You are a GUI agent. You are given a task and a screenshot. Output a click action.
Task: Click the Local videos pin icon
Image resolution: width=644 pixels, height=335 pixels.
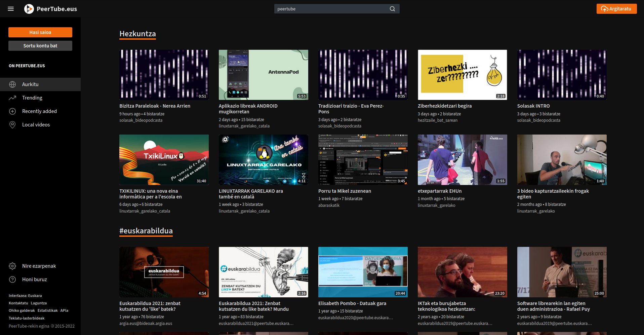point(12,125)
